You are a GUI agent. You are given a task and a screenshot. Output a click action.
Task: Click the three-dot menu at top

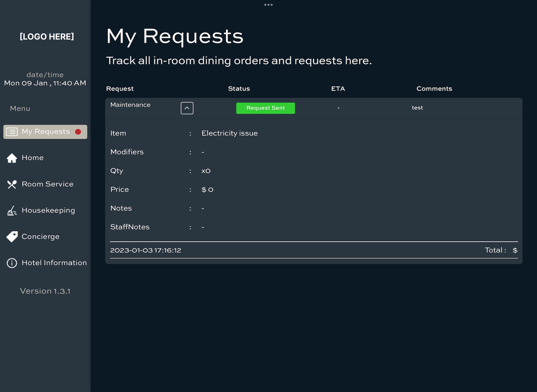[x=268, y=4]
